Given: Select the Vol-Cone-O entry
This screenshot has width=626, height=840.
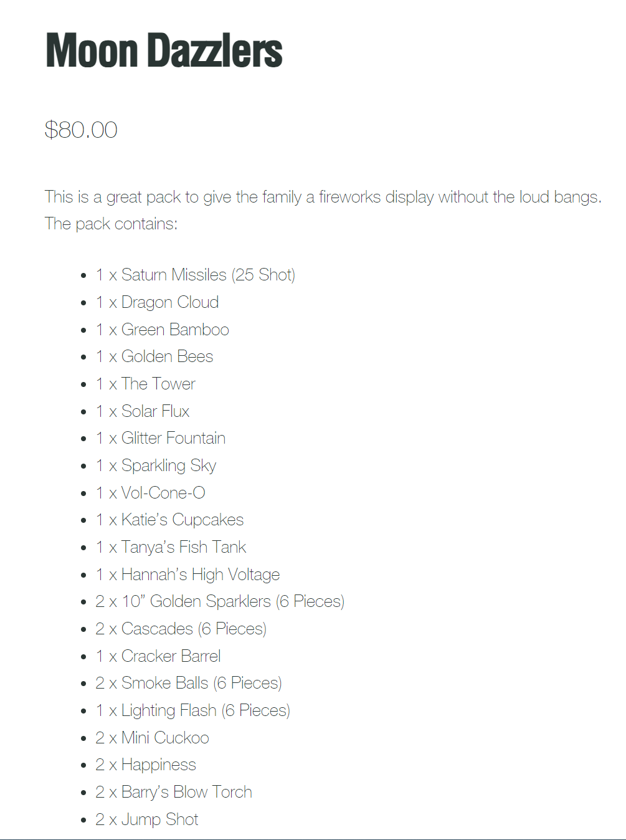Looking at the screenshot, I should pos(150,493).
